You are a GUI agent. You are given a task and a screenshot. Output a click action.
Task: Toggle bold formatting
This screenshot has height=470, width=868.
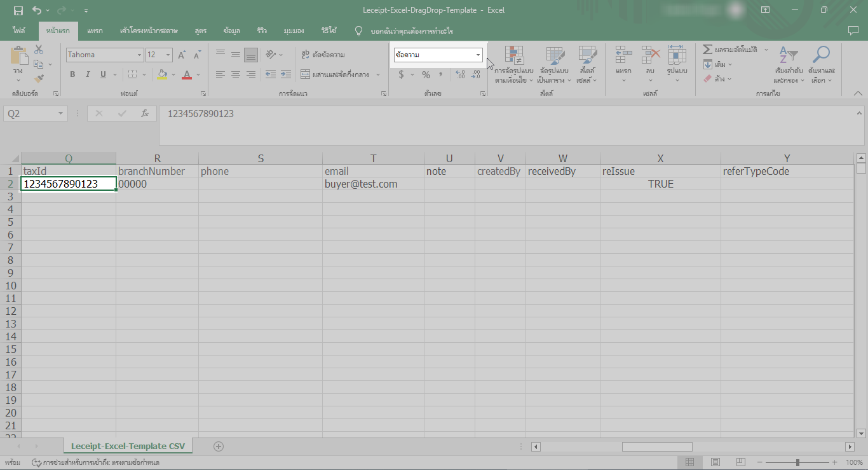[x=72, y=74]
